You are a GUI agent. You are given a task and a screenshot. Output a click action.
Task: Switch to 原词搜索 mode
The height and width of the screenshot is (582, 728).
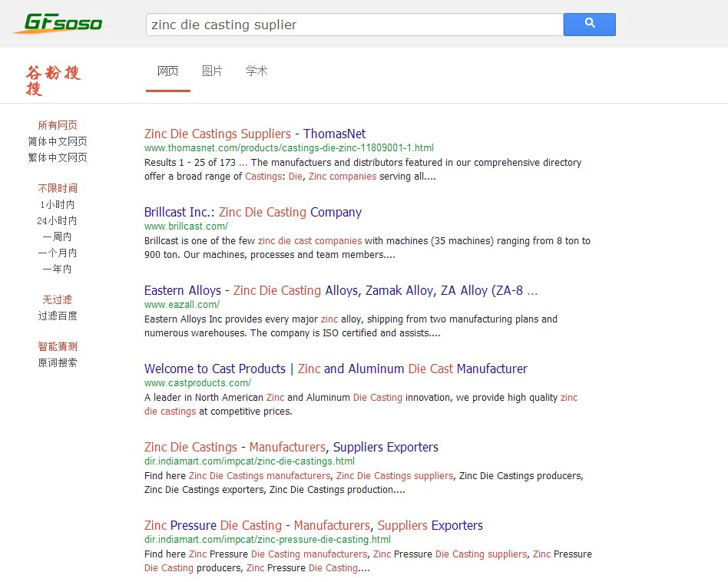[58, 363]
